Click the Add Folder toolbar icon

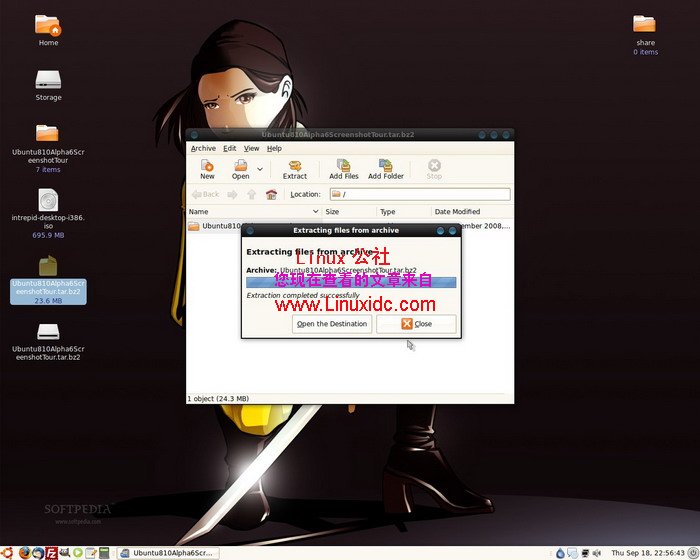pos(386,170)
